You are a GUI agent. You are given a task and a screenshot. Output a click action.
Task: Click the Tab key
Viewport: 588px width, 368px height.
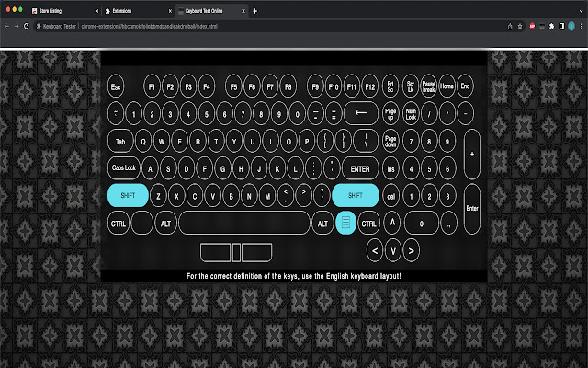pos(120,141)
